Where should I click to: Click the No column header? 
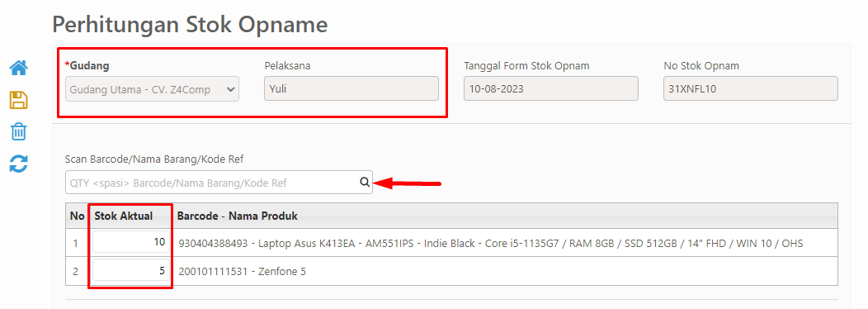point(77,216)
